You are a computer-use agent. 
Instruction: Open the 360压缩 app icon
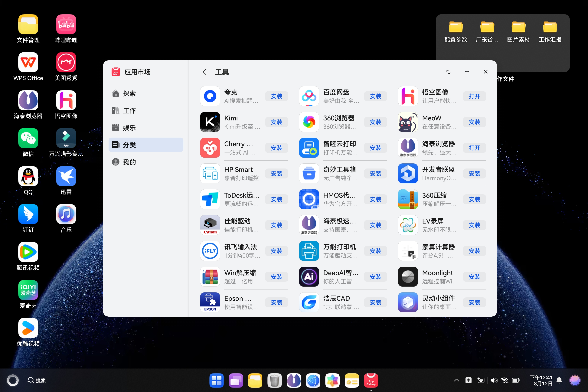(x=408, y=199)
